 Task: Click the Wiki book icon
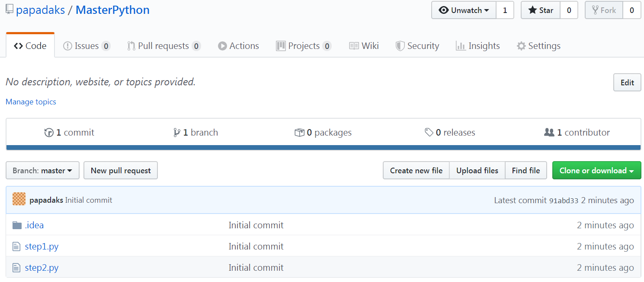click(x=354, y=46)
